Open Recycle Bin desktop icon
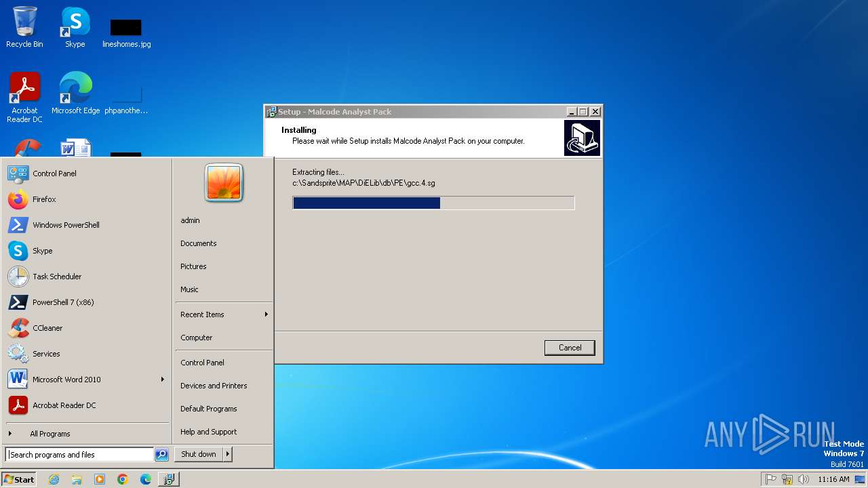This screenshot has width=868, height=488. point(24,28)
